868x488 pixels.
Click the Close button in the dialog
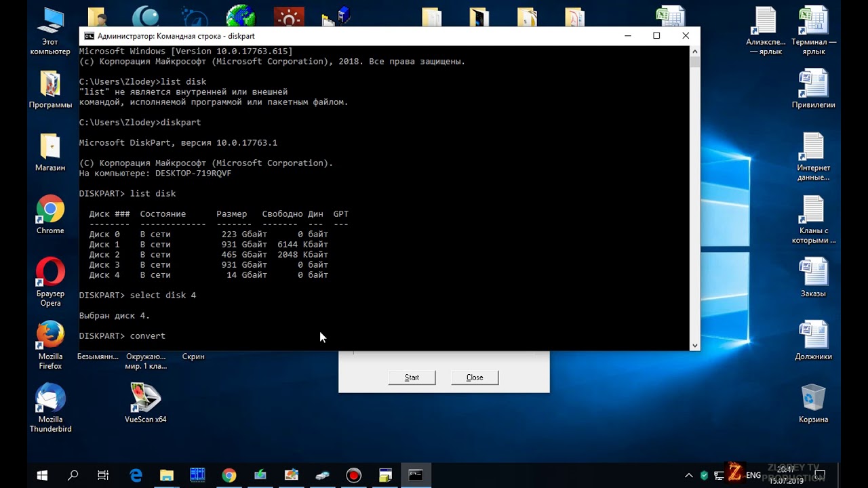475,378
